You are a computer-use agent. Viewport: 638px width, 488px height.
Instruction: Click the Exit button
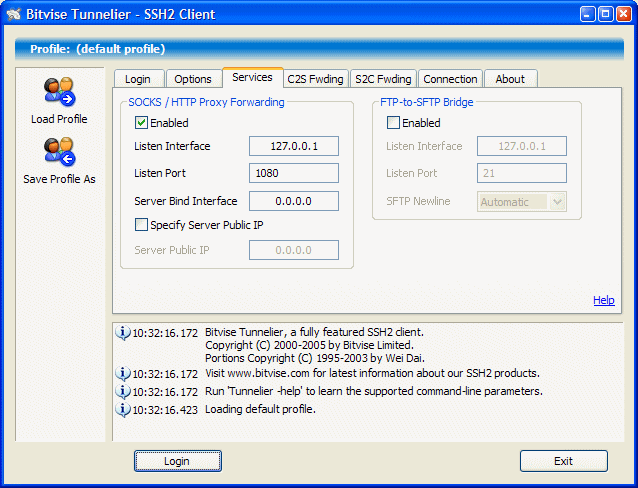(563, 461)
